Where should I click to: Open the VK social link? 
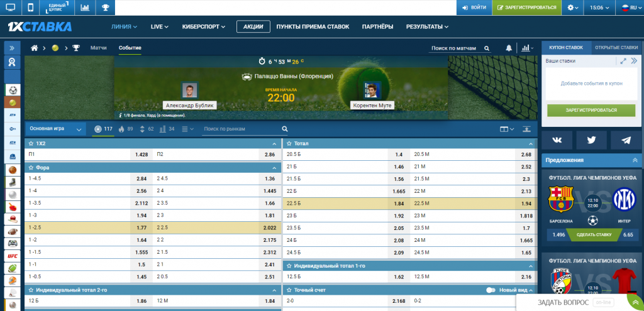click(x=557, y=140)
